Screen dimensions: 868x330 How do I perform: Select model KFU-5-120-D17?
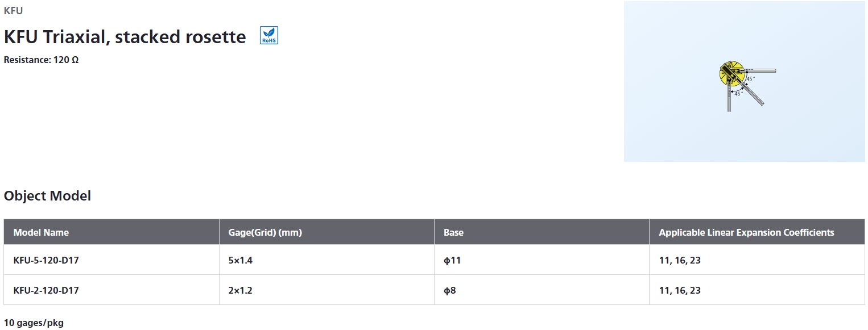pos(46,260)
